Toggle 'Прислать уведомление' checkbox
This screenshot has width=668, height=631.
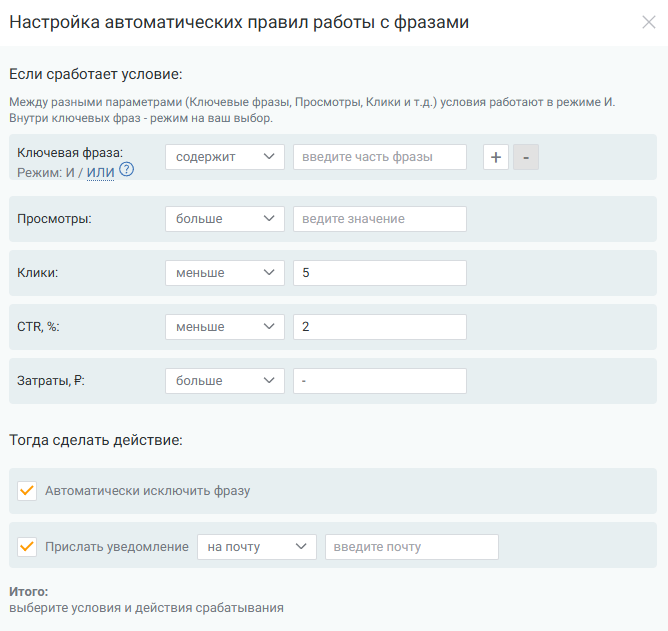(x=28, y=547)
